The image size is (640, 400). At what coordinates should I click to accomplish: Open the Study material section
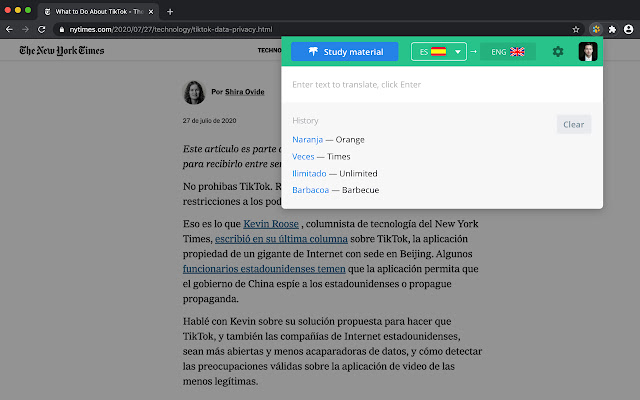pos(344,51)
